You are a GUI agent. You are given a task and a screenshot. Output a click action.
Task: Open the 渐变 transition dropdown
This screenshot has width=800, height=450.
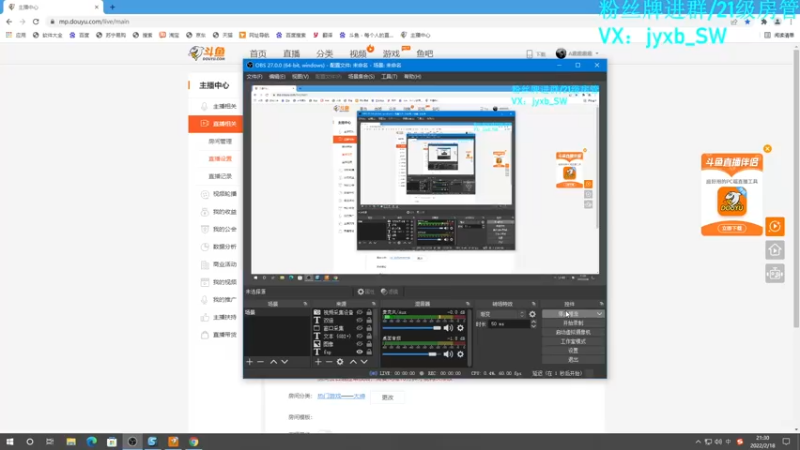[x=501, y=314]
